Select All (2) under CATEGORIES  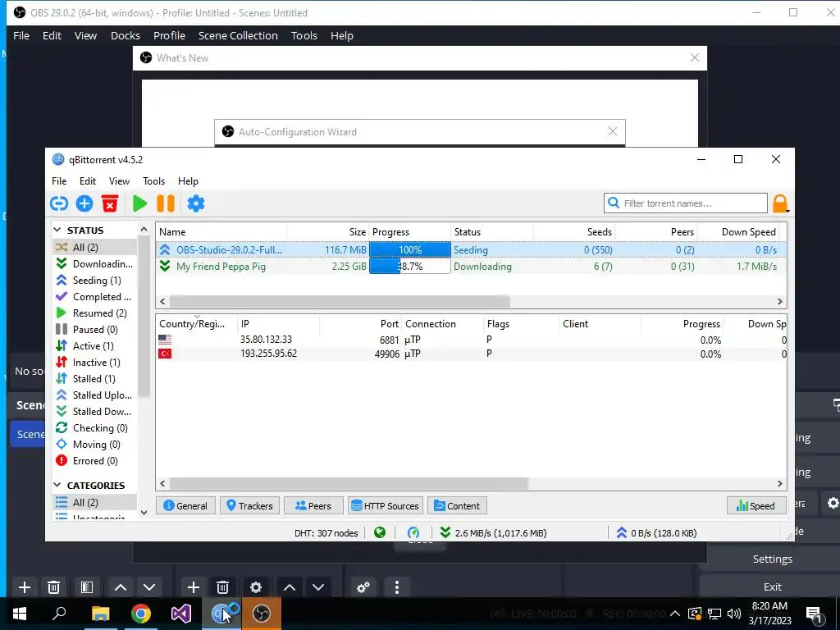coord(94,503)
